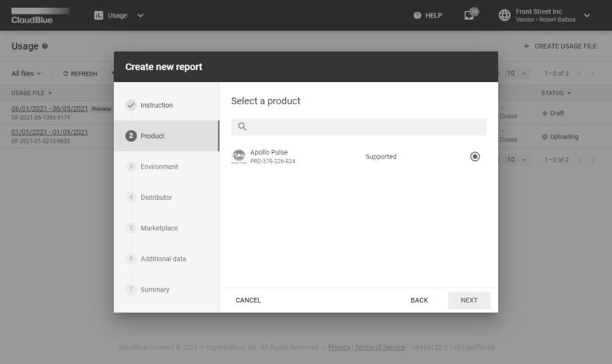Screen dimensions: 612x364
Task: Click step number 2 circle icon
Action: (131, 135)
